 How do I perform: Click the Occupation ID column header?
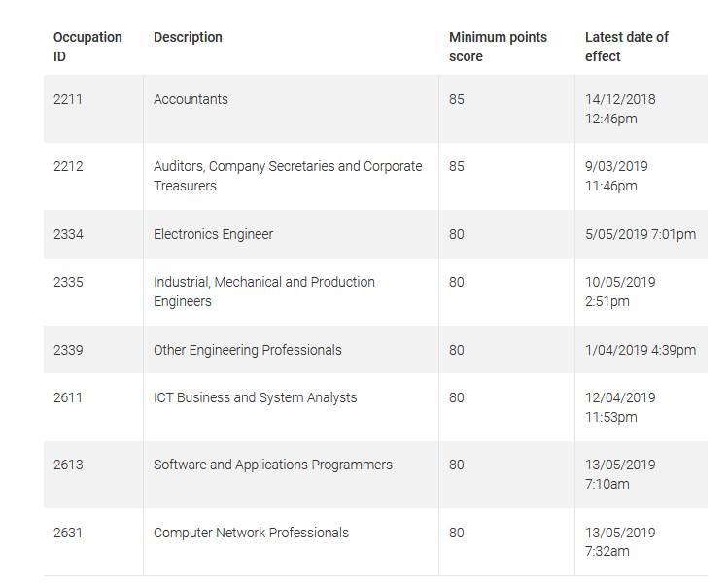[x=87, y=47]
